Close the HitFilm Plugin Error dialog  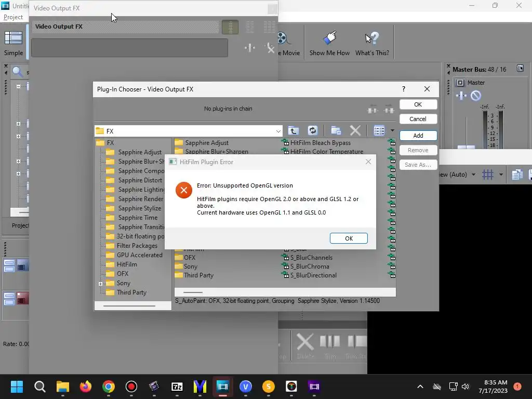pyautogui.click(x=368, y=162)
